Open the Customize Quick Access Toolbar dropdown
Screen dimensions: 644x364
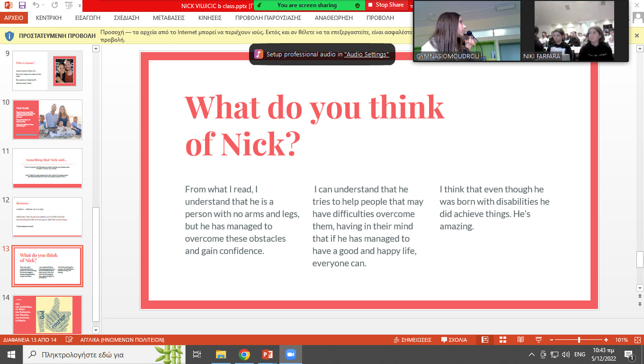(x=79, y=6)
